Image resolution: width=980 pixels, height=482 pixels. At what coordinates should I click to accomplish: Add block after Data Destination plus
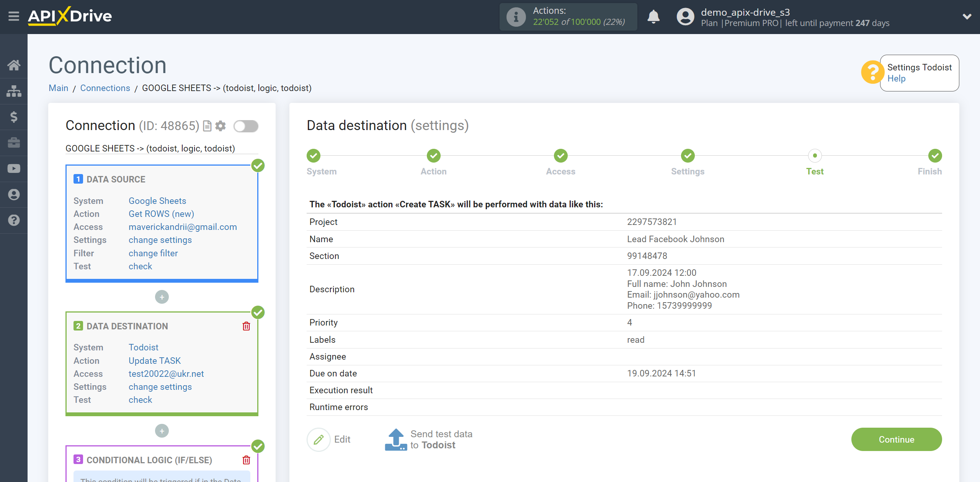162,431
